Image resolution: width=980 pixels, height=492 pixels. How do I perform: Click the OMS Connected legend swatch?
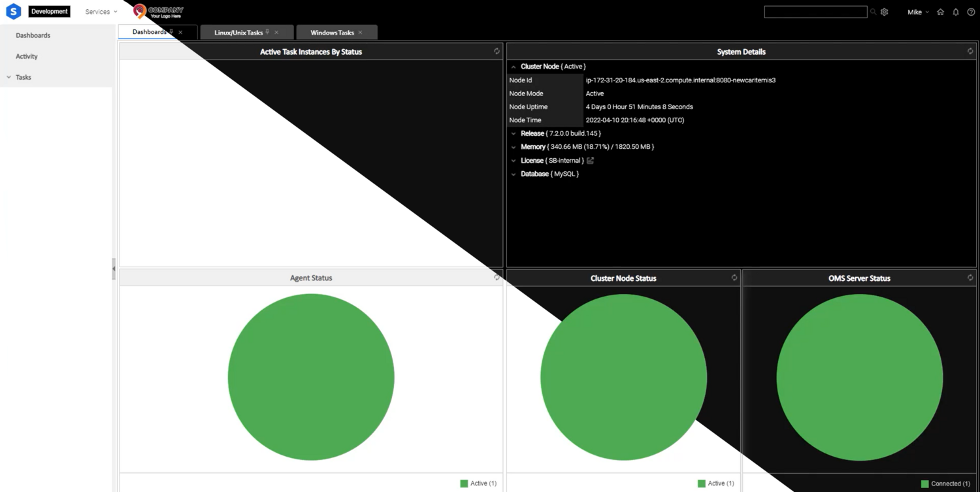coord(924,484)
